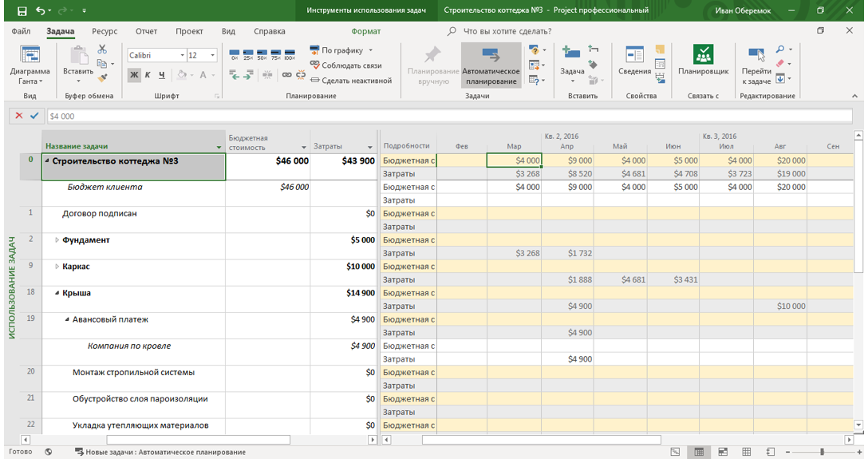The width and height of the screenshot is (868, 459).
Task: Open the font size dropdown
Action: tap(213, 55)
